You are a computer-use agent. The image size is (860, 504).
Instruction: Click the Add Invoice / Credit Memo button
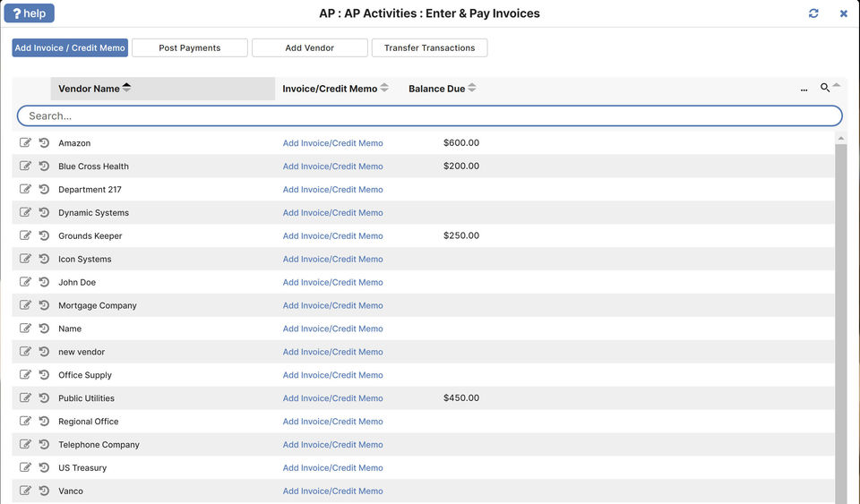[x=70, y=48]
